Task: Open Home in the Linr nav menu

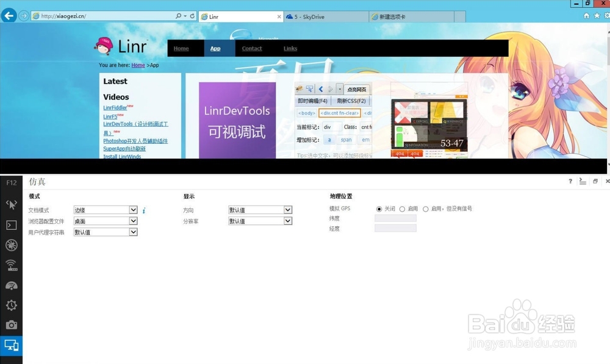Action: coord(181,49)
